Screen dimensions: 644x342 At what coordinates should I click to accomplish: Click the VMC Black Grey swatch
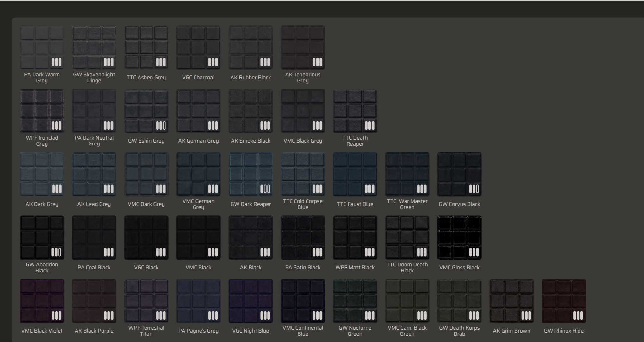pyautogui.click(x=303, y=111)
